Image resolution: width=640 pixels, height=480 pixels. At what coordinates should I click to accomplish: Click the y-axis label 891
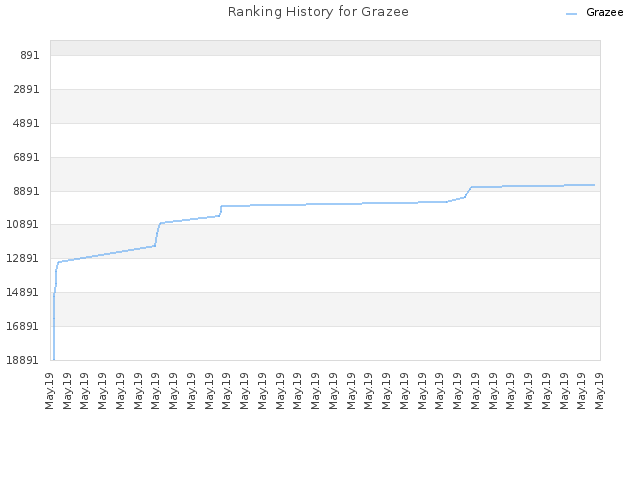point(30,55)
